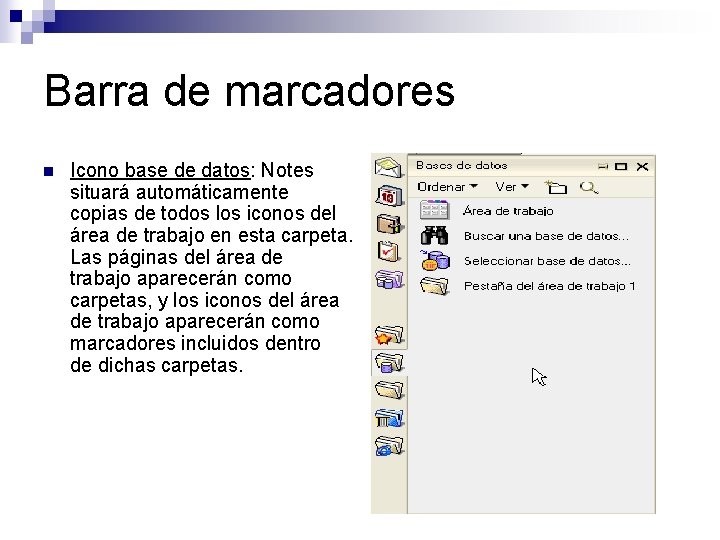Click the 'Barra de marcadores' slide title

point(250,90)
